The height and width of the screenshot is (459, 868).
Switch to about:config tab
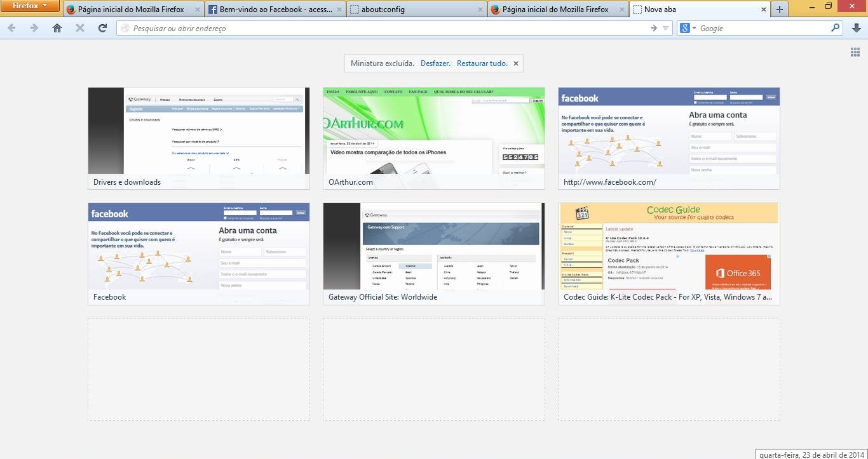[x=417, y=10]
